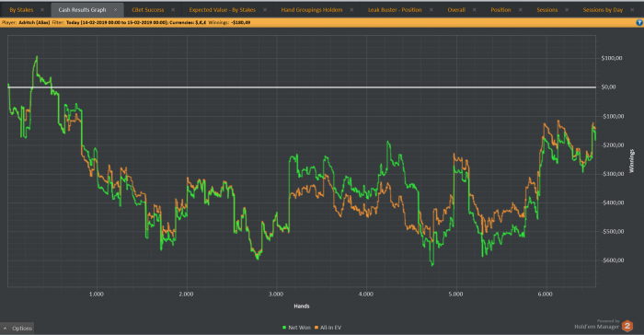Screen dimensions: 644x335
Task: Click the $0,00 axis label
Action: [608, 87]
